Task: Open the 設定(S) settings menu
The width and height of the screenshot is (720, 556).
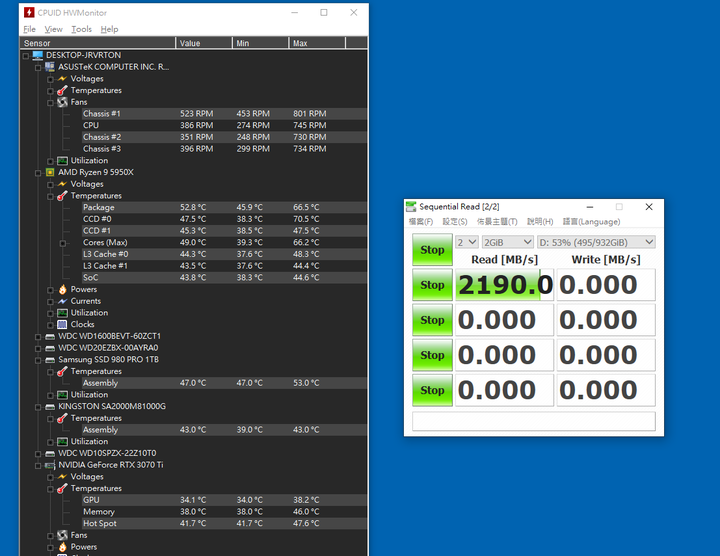Action: [x=455, y=222]
